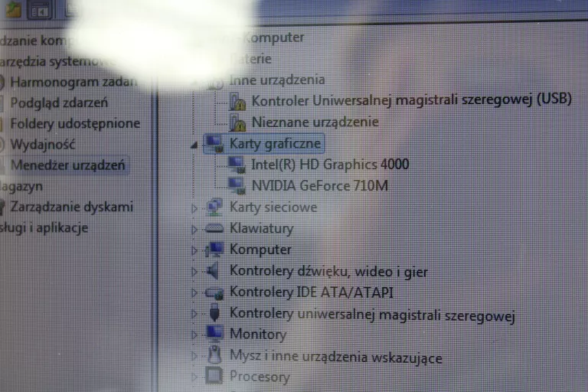This screenshot has height=392, width=588.
Task: Click the NVIDIA GeForce 710M adapter icon
Action: click(x=238, y=185)
